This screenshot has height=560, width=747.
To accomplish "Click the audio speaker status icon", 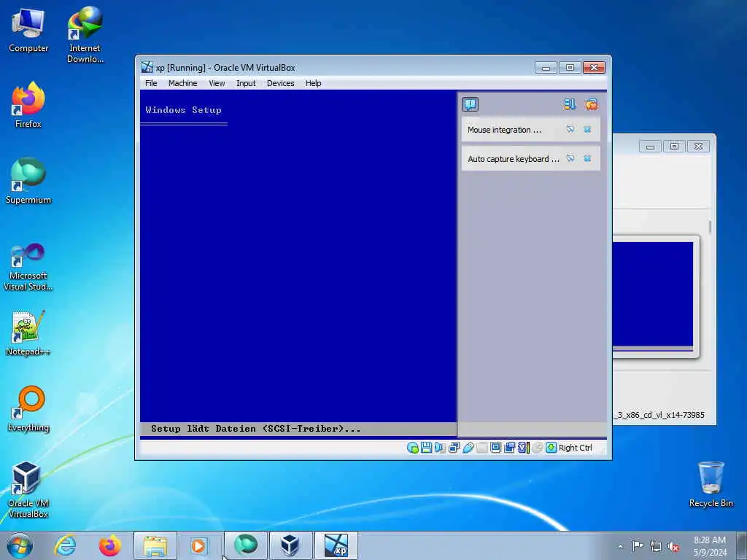I will click(440, 448).
